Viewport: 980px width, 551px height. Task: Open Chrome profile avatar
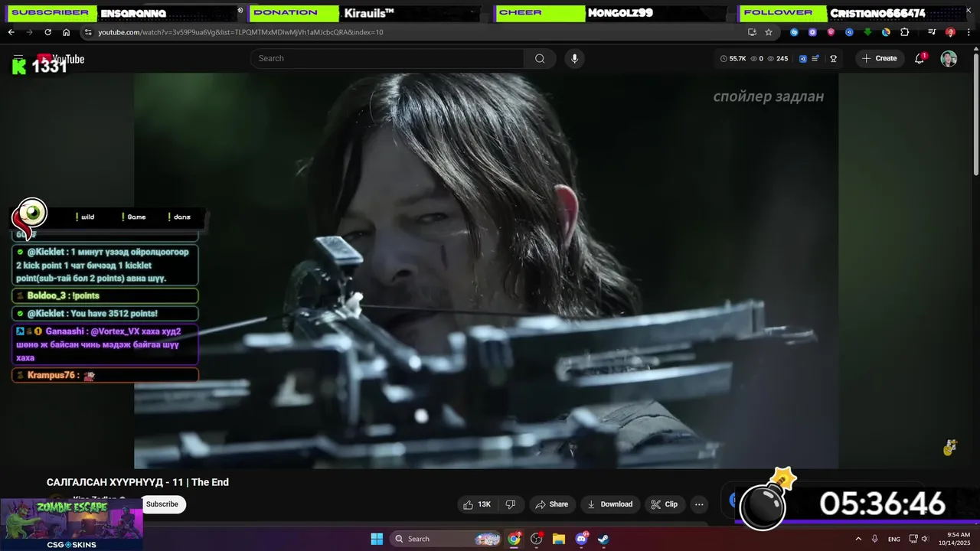tap(950, 32)
